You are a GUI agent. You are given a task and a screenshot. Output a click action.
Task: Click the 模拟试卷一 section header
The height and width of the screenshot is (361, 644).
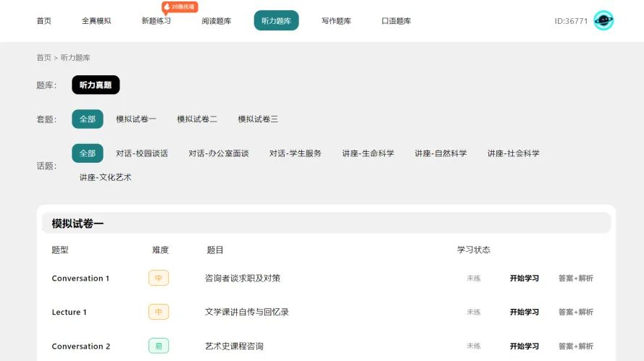[327, 223]
